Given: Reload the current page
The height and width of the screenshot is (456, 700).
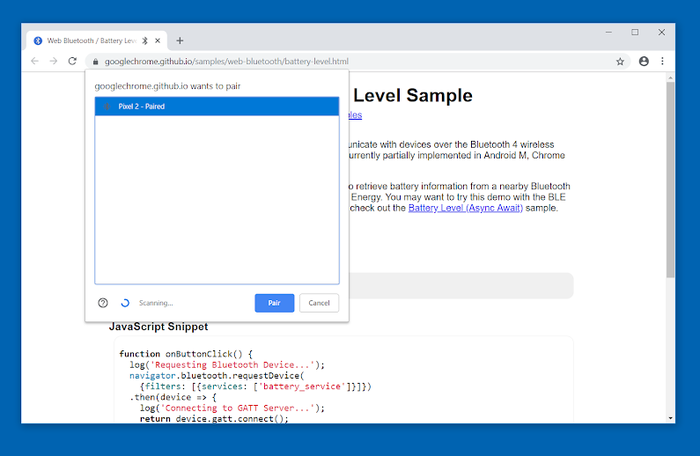Looking at the screenshot, I should coord(72,61).
